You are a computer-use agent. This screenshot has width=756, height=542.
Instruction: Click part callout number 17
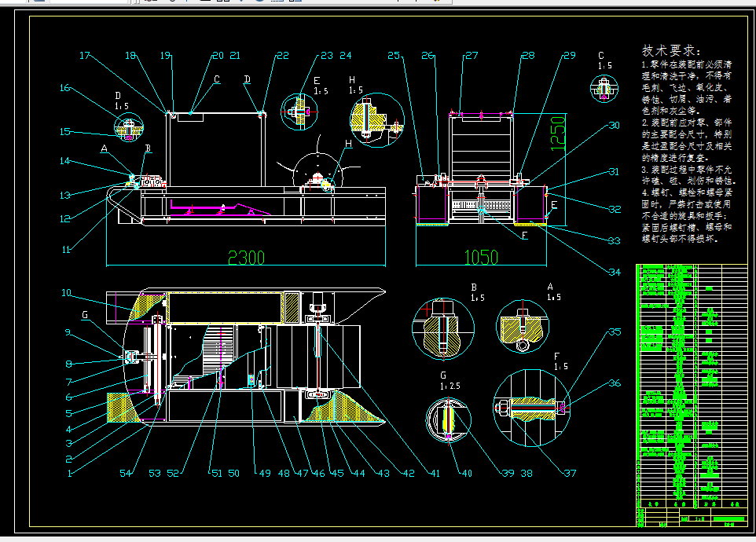point(84,56)
